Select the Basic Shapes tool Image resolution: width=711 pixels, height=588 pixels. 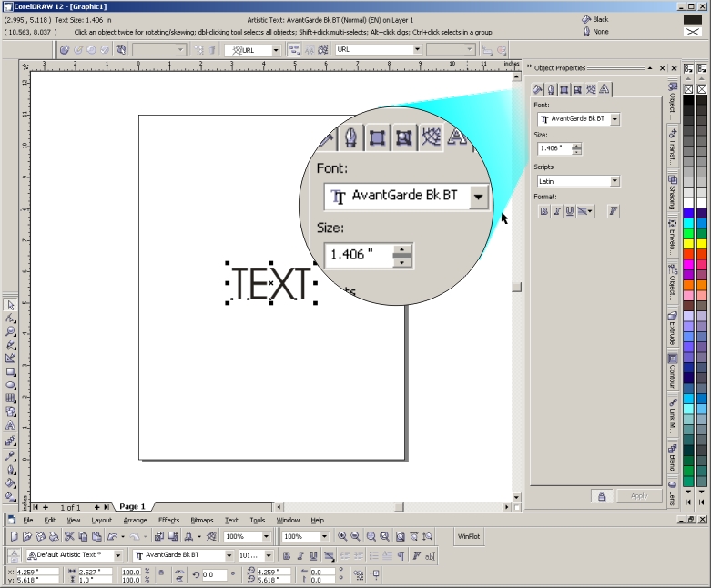coord(10,411)
